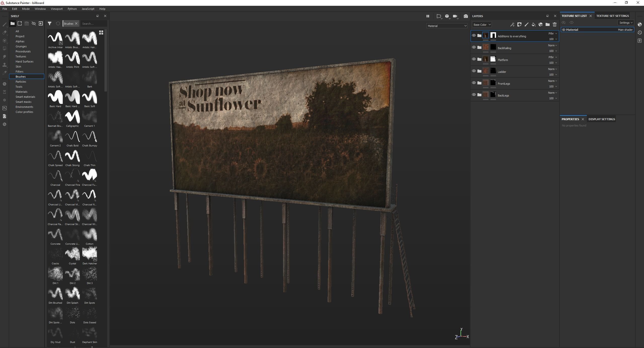
Task: Select the Polygon fill tool
Action: click(x=5, y=48)
